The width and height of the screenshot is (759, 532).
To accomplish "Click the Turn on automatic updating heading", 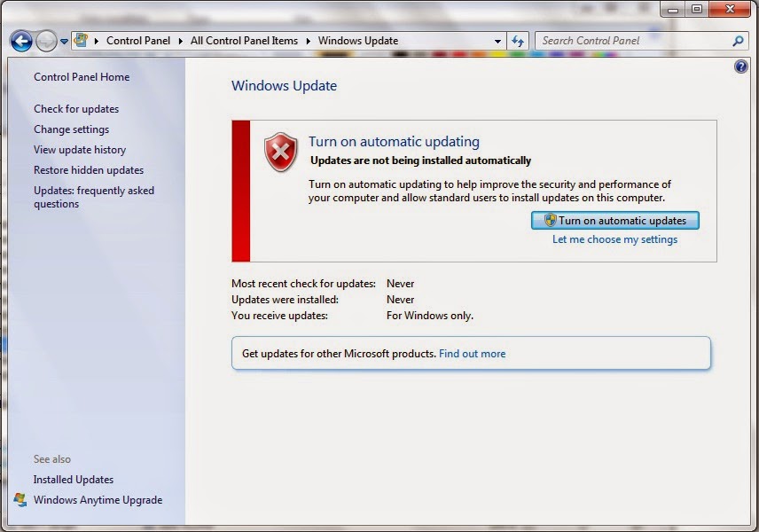I will point(394,141).
